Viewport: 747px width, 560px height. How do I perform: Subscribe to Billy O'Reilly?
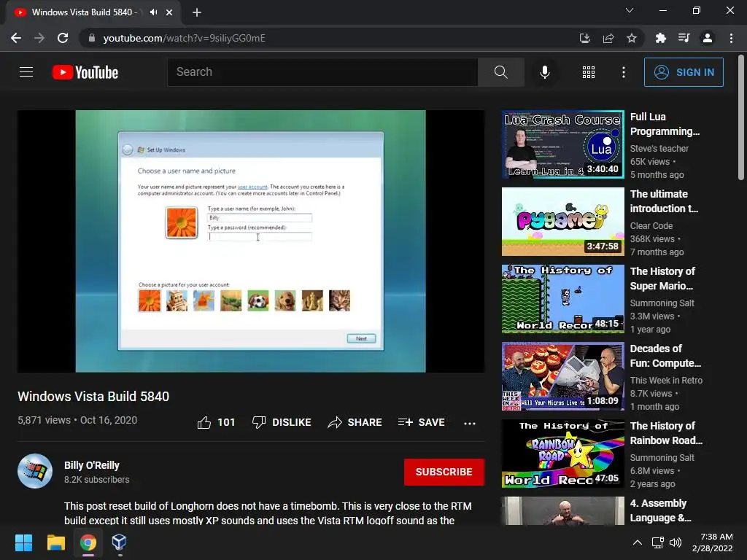[444, 472]
